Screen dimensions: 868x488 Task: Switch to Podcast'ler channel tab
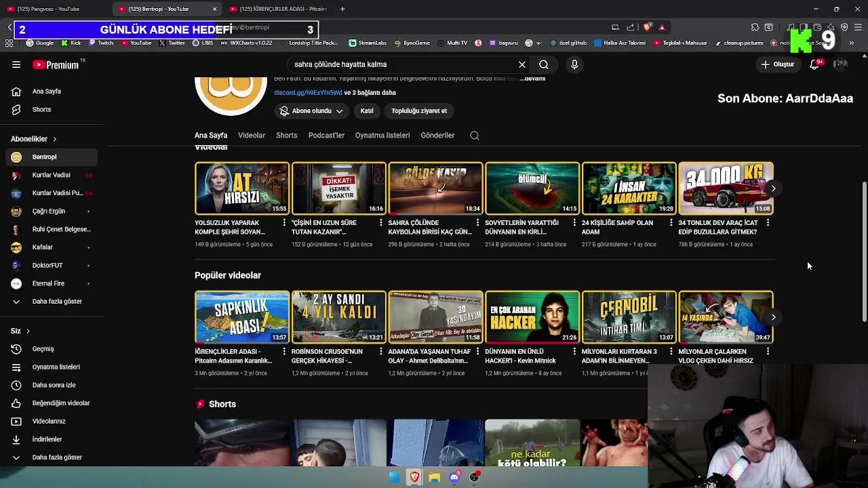(x=326, y=136)
